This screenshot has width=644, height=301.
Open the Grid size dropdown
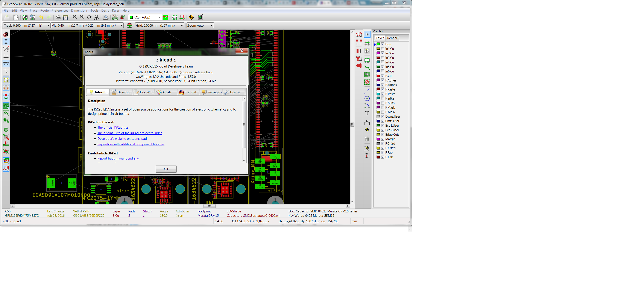[x=159, y=26]
